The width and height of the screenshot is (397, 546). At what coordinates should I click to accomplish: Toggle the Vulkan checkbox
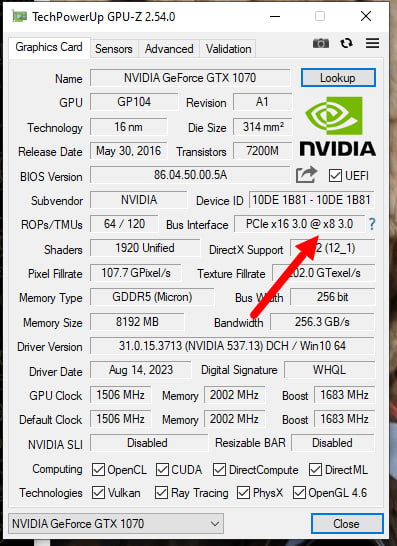tap(98, 492)
